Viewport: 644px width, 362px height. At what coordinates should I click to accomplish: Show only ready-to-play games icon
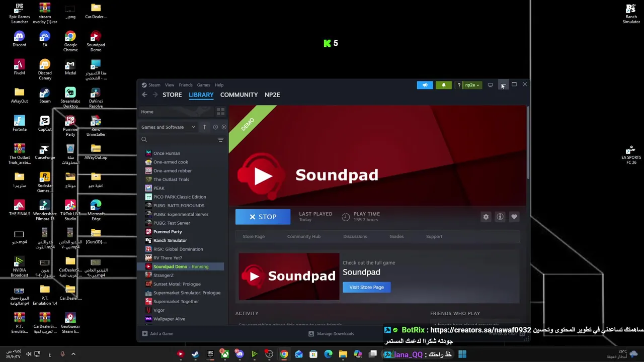(x=224, y=127)
